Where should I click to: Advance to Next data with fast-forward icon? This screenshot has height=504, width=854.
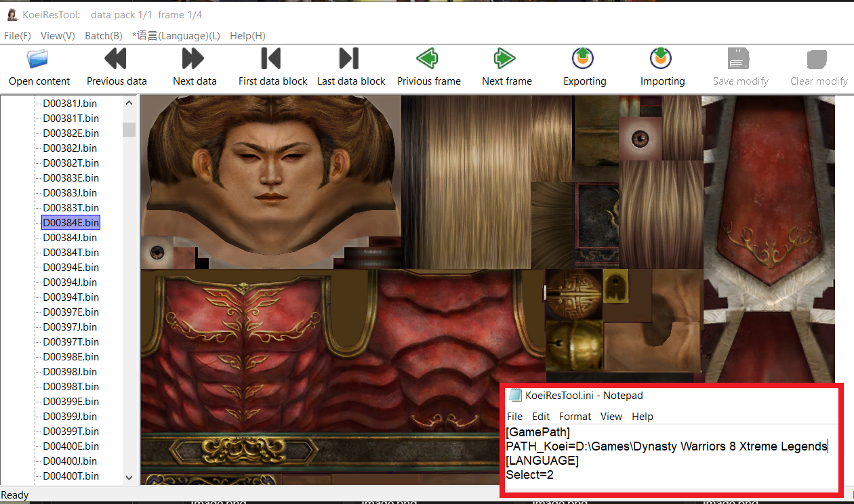tap(194, 59)
